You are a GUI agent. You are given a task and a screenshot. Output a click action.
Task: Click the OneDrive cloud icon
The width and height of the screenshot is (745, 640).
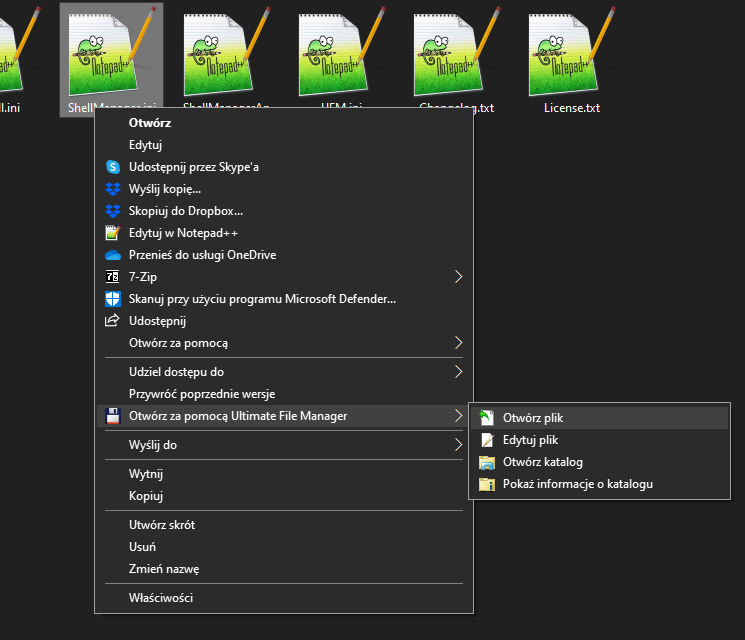(x=113, y=255)
